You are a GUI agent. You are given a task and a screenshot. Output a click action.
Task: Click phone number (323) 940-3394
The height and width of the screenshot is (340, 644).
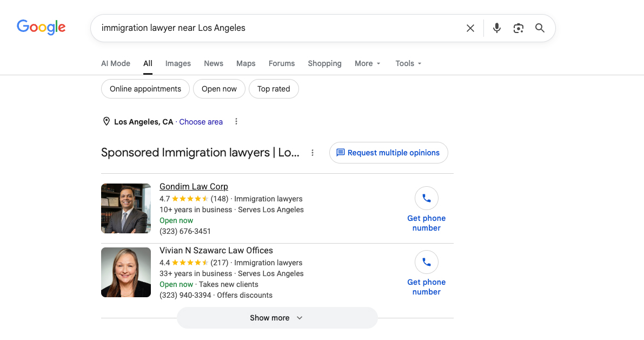[185, 295]
